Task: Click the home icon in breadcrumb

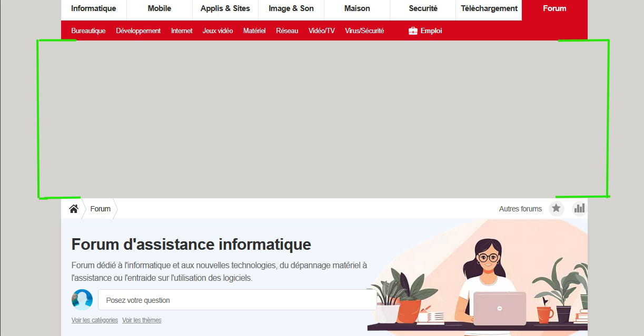Action: (x=74, y=209)
